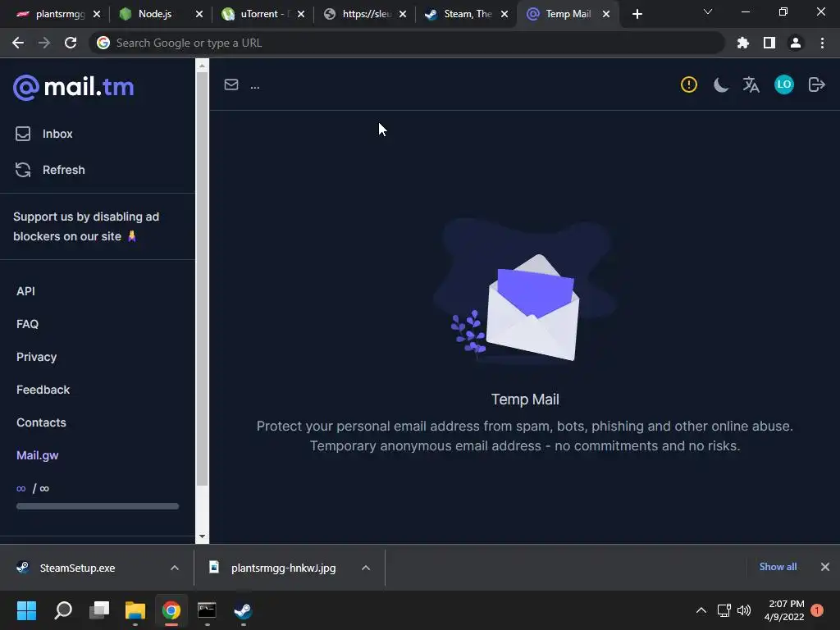Click the sidebar vertical scrollbar

[x=202, y=279]
